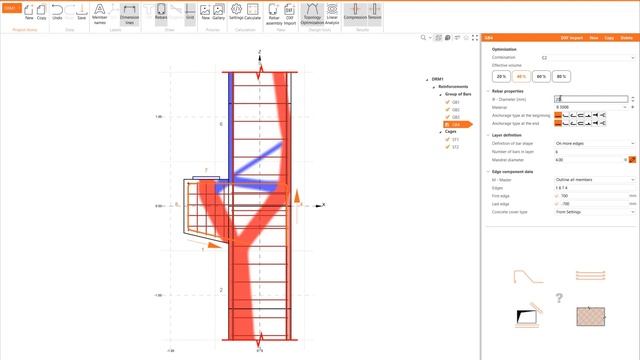Collapse Rebar properties section
This screenshot has height=360, width=640.
(x=488, y=91)
